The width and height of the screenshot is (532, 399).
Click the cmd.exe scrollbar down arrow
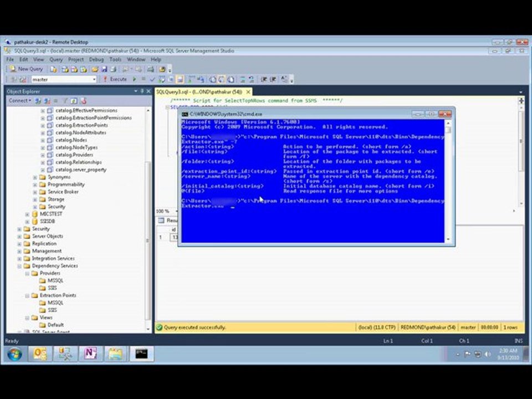(x=448, y=239)
